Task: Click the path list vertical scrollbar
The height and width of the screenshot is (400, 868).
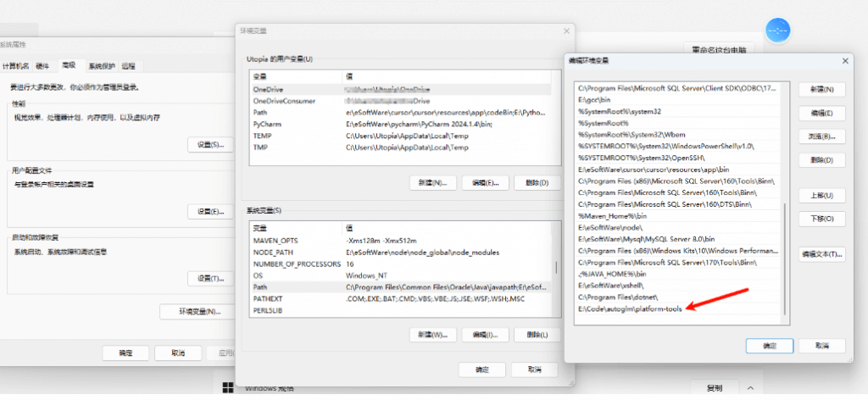Action: click(785, 254)
